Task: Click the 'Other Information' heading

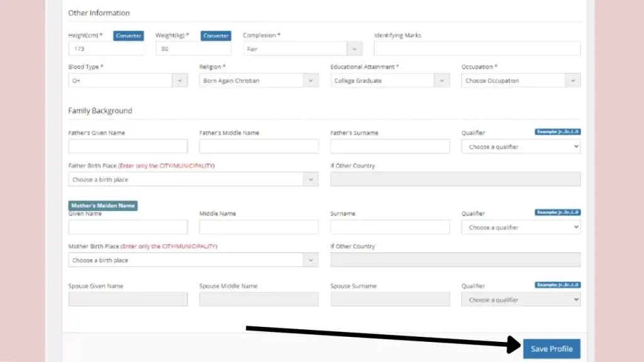Action: pos(99,13)
